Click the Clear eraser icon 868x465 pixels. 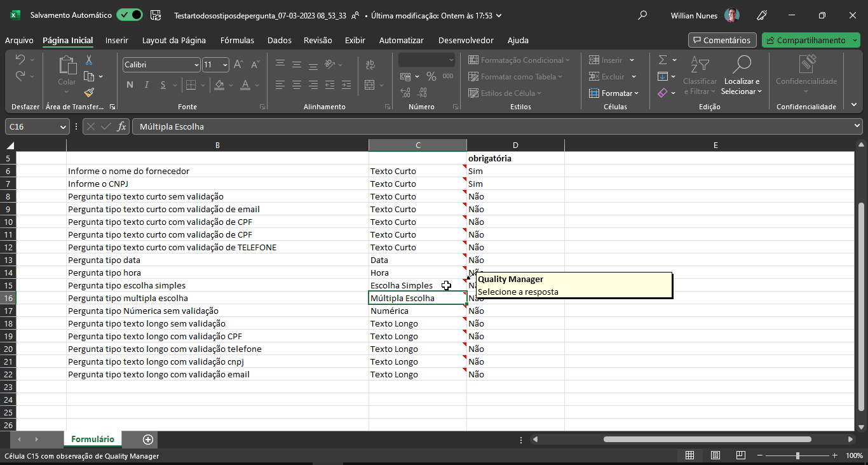tap(663, 93)
